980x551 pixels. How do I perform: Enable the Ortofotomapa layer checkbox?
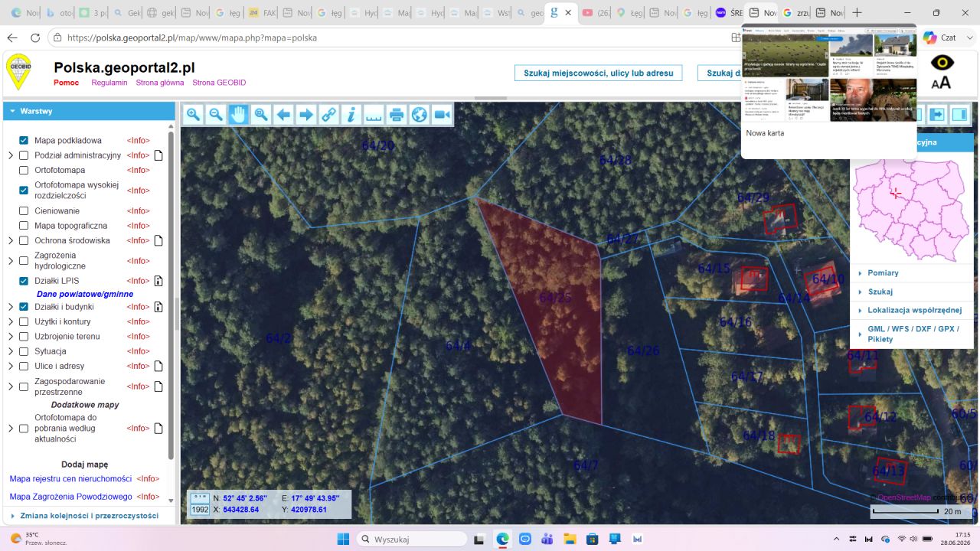tap(24, 170)
